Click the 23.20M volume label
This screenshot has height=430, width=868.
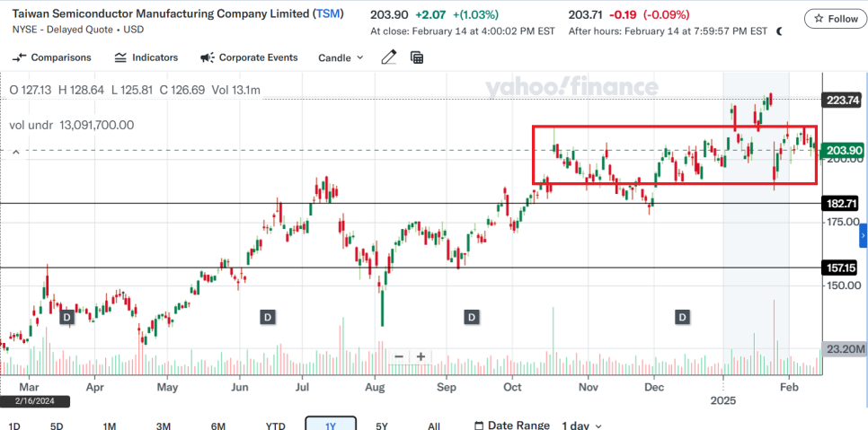pos(844,348)
